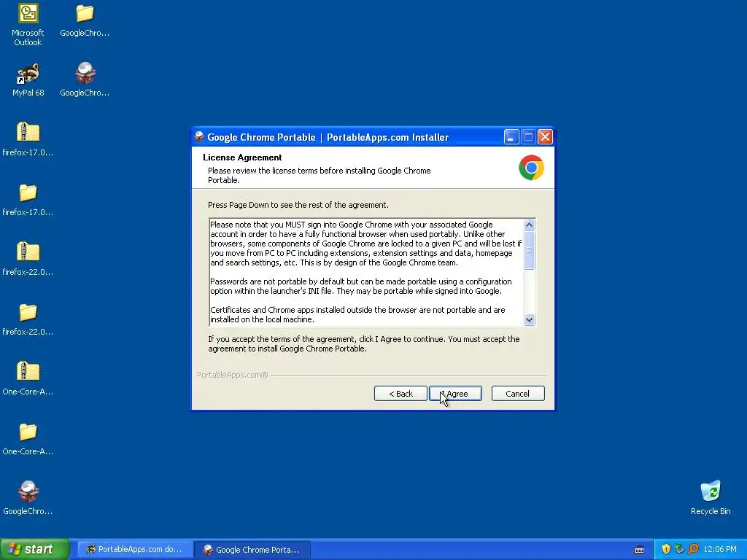Screen dimensions: 747x560
Task: Select the One-Core-A... zip archive icon
Action: tap(28, 378)
